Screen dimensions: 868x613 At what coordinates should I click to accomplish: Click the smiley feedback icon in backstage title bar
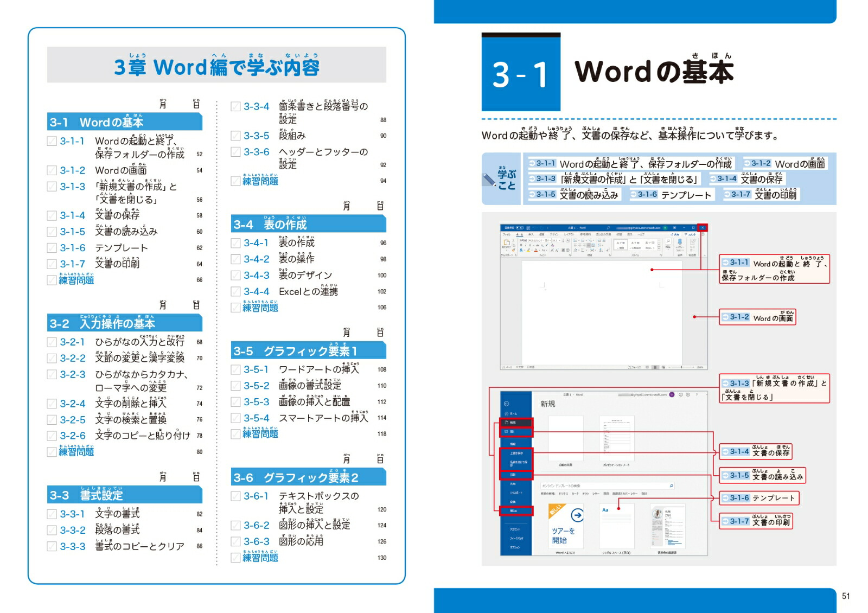[681, 395]
